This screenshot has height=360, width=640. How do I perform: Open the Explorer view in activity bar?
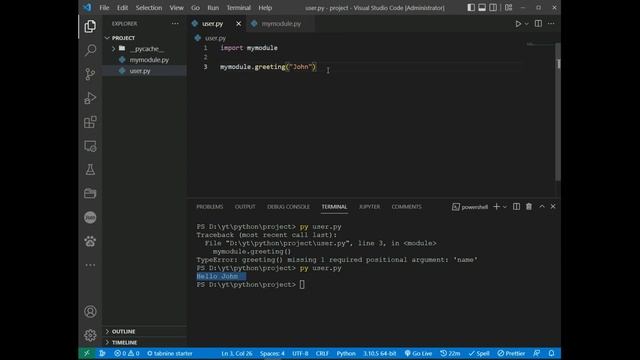[x=90, y=27]
